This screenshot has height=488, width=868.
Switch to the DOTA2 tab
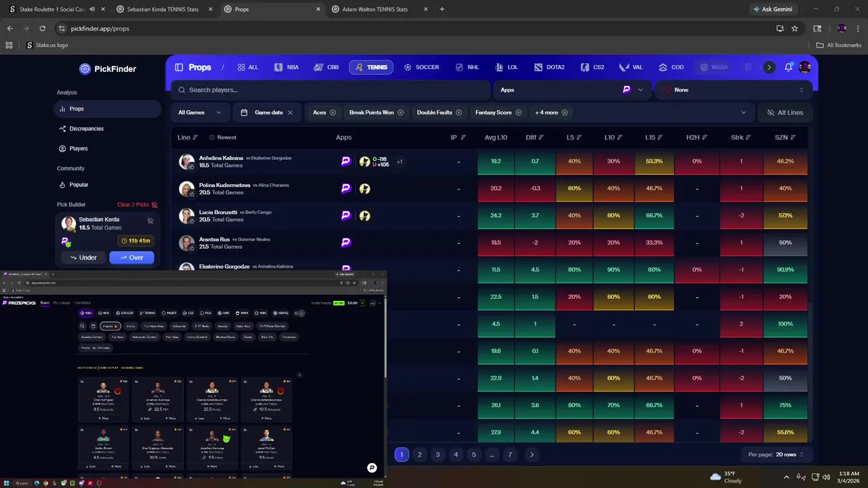point(549,67)
